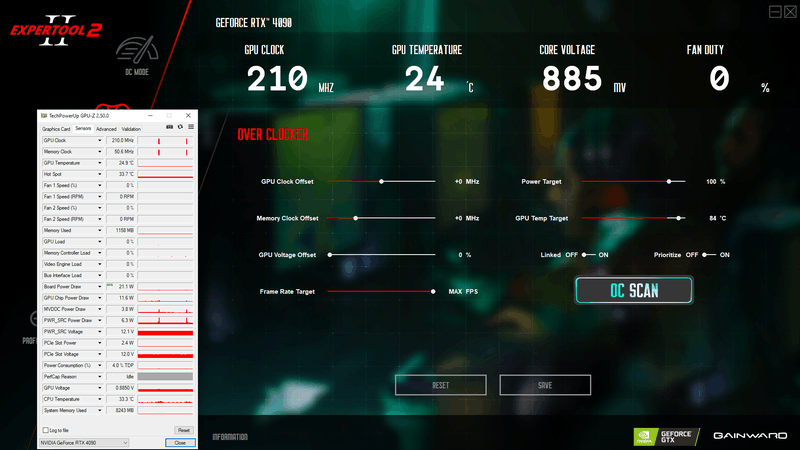Open Hot Spot sensor dropdown

click(99, 174)
